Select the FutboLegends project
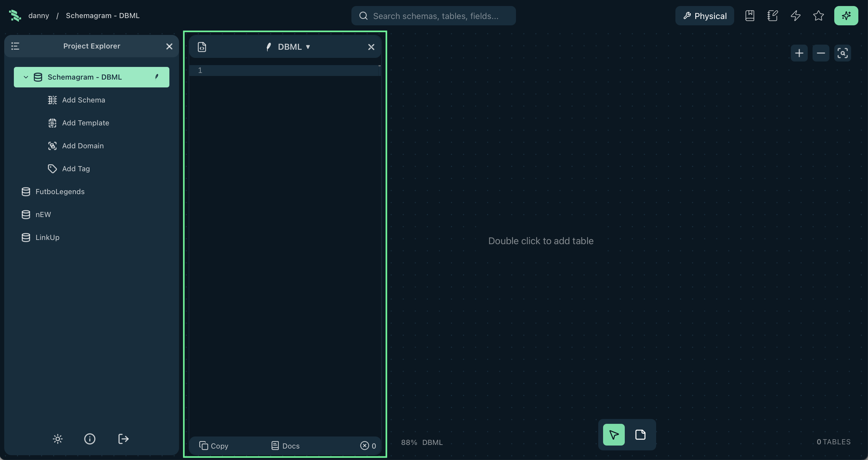The height and width of the screenshot is (460, 868). [60, 192]
